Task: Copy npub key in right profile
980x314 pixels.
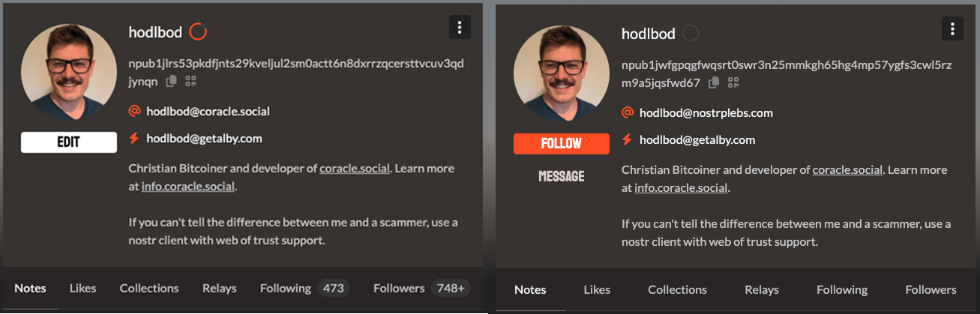Action: 714,82
